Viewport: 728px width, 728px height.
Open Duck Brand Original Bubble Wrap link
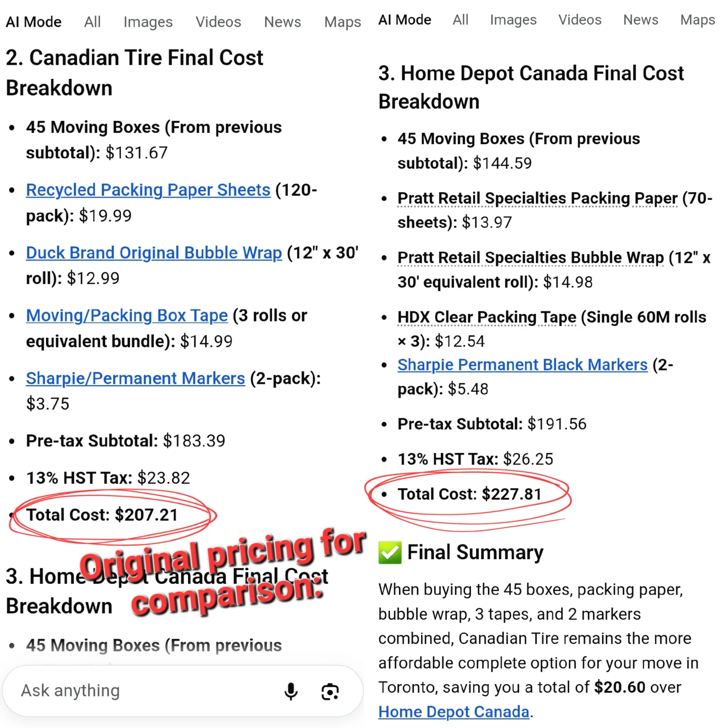click(x=154, y=253)
